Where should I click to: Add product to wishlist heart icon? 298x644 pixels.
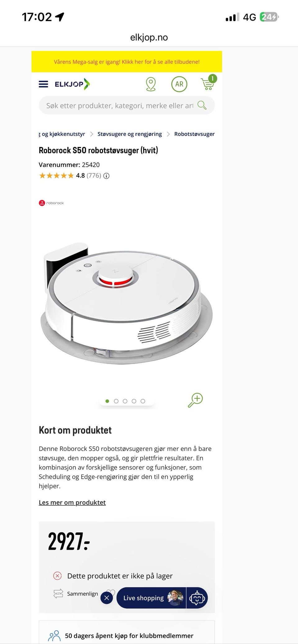click(x=111, y=592)
